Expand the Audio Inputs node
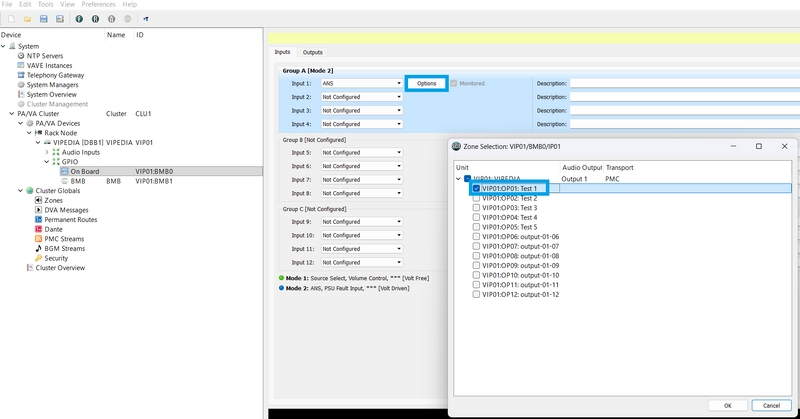The height and width of the screenshot is (419, 800). click(x=47, y=152)
